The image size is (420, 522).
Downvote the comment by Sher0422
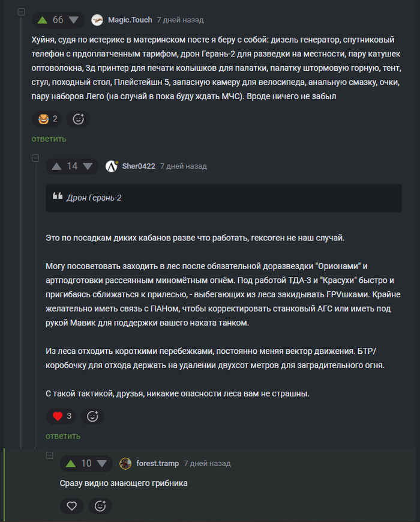(88, 166)
